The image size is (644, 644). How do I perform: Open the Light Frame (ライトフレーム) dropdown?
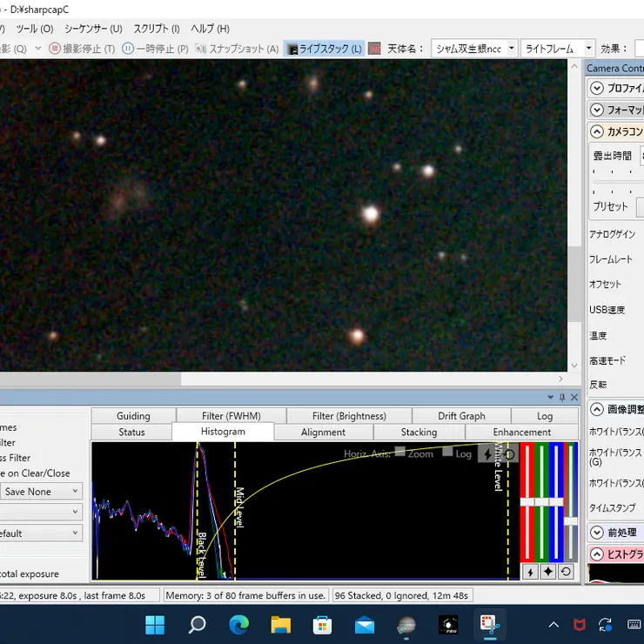pos(588,49)
